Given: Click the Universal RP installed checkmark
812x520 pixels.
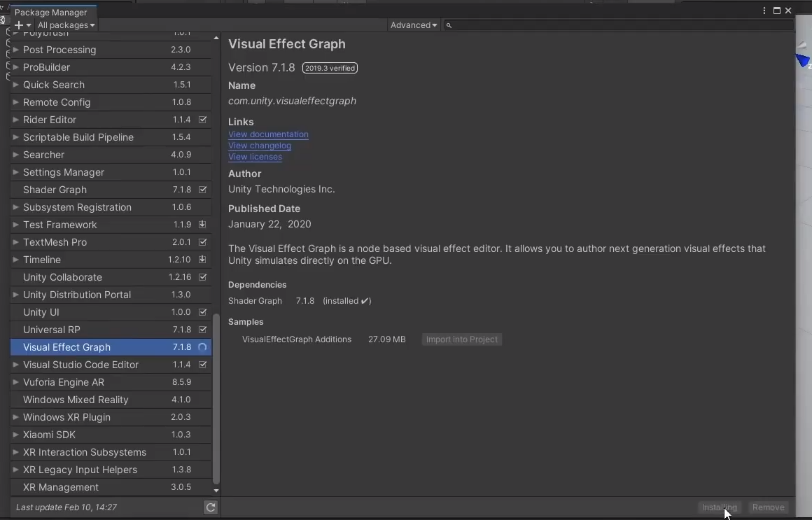Looking at the screenshot, I should coord(202,330).
